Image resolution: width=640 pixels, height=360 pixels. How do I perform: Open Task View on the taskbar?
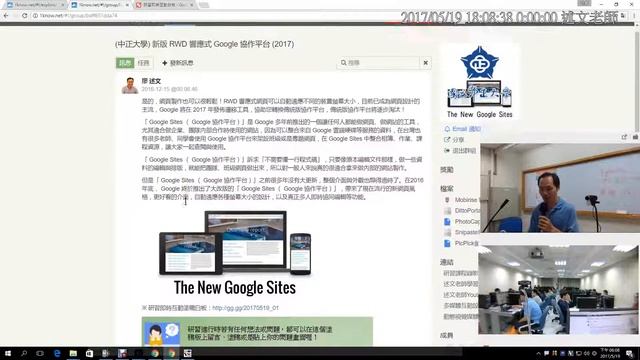point(40,353)
